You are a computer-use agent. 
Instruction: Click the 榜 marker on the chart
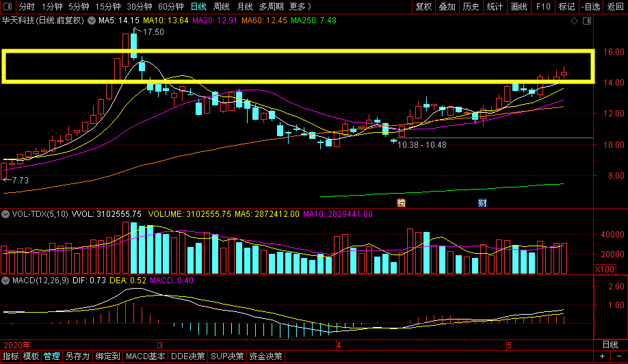point(402,203)
